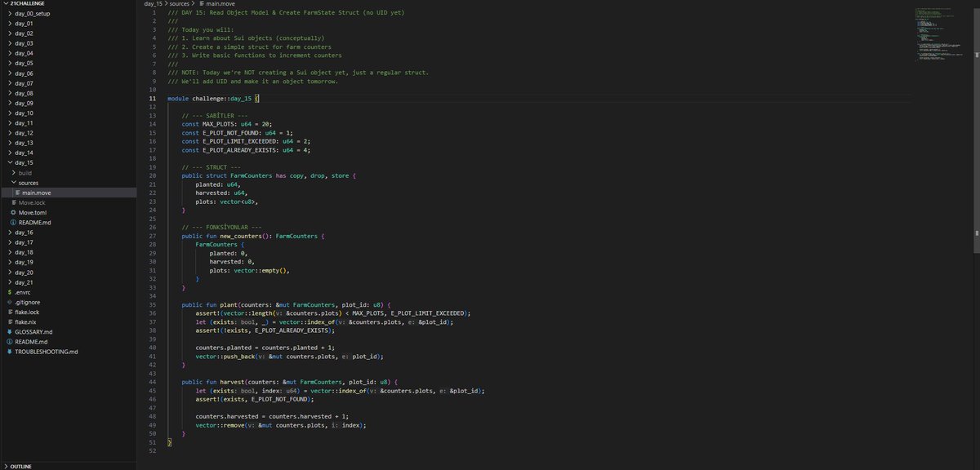Open TROUBLESHOOTING.md via its markdown icon

pyautogui.click(x=9, y=352)
